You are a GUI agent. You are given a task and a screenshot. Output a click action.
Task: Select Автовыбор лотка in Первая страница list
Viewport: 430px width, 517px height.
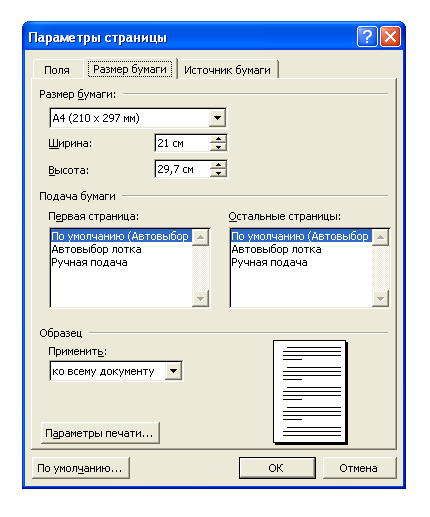tap(121, 249)
